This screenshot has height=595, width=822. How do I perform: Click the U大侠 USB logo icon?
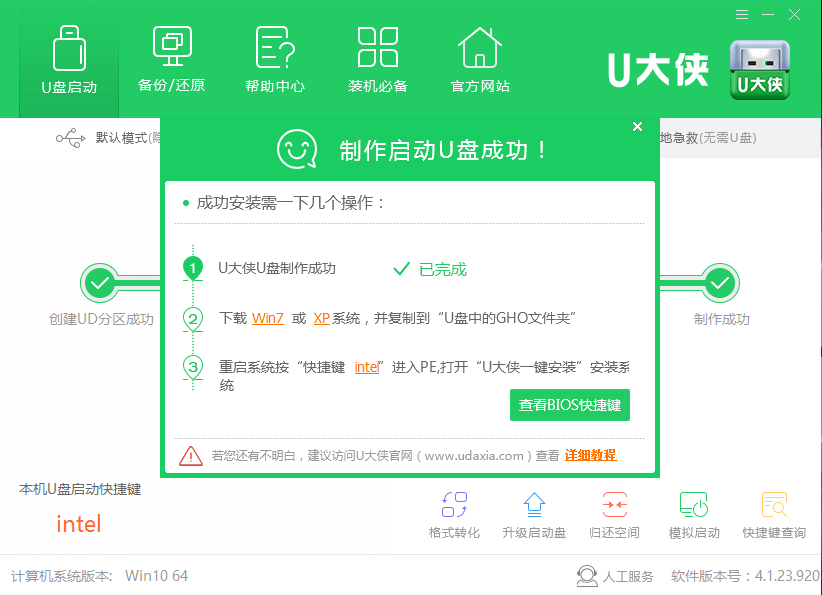[760, 70]
